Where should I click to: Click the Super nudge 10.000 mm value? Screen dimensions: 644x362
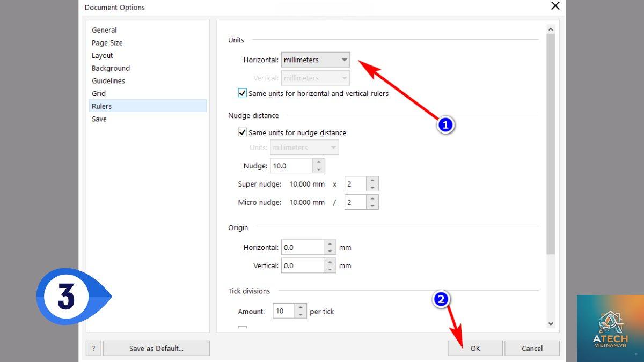point(307,184)
